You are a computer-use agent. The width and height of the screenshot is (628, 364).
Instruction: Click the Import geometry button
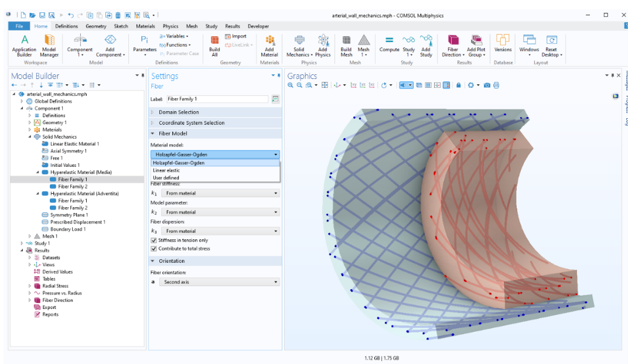coord(235,36)
